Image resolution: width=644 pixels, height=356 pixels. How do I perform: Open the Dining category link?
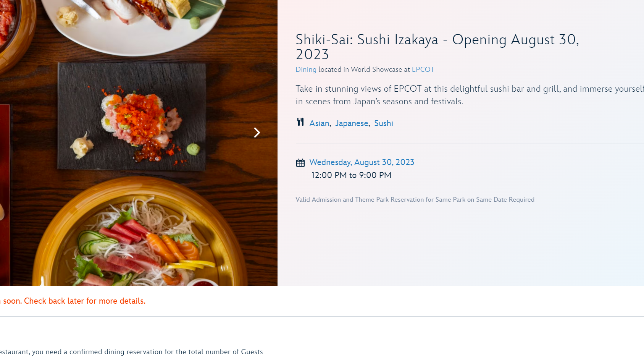(x=306, y=70)
